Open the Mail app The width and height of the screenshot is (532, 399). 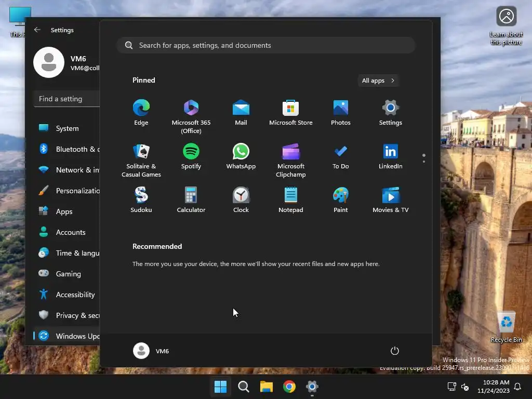(x=241, y=113)
